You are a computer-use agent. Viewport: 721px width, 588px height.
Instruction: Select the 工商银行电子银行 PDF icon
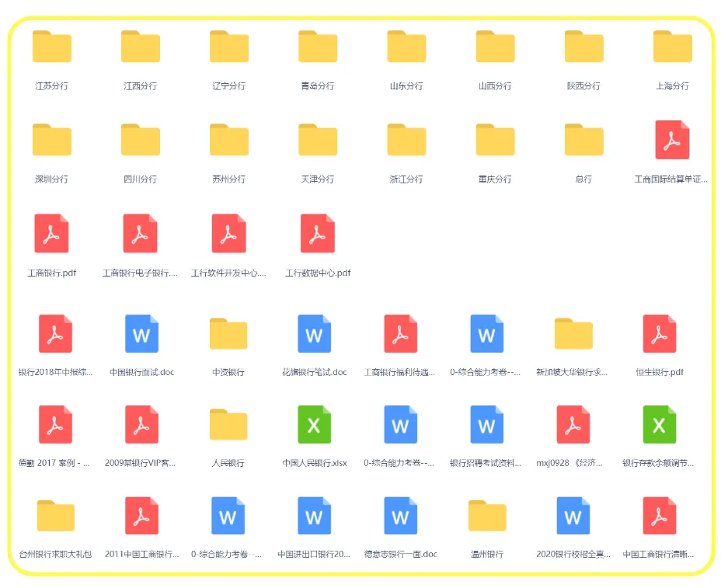point(141,233)
